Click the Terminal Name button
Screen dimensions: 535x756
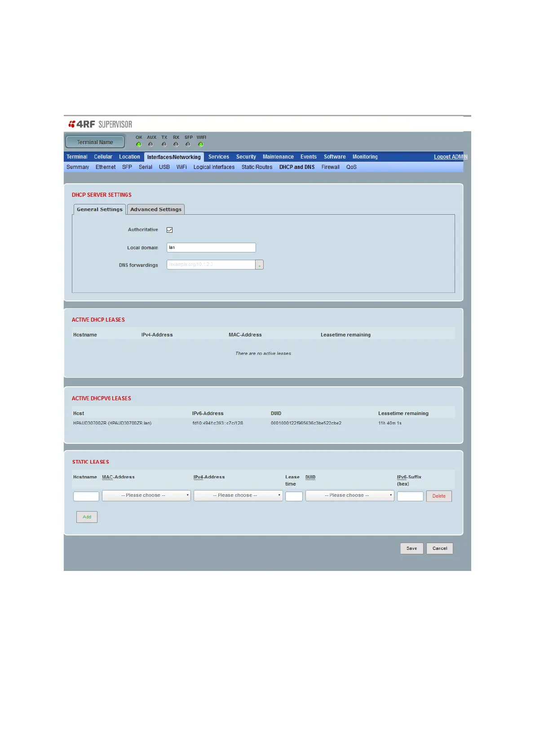pos(95,142)
